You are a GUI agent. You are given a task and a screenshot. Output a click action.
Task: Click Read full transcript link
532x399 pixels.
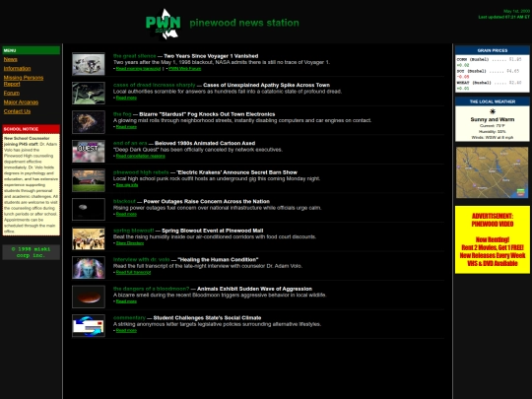point(133,273)
